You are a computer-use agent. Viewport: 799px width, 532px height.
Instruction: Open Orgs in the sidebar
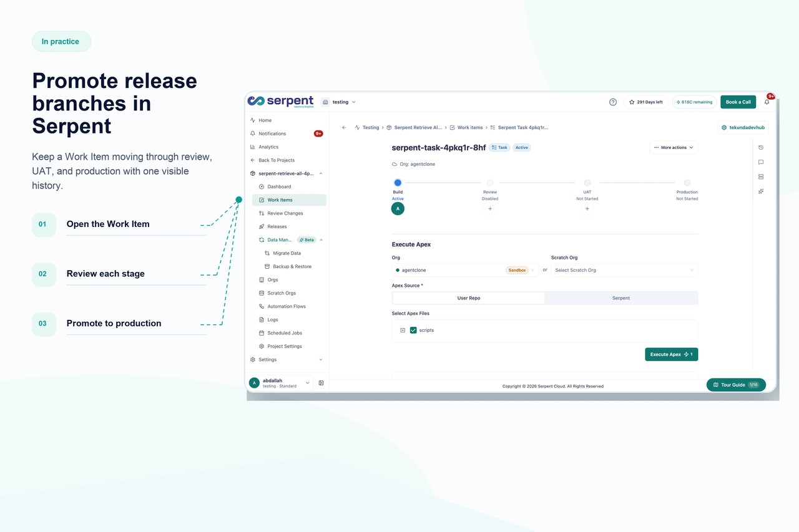click(x=290, y=280)
